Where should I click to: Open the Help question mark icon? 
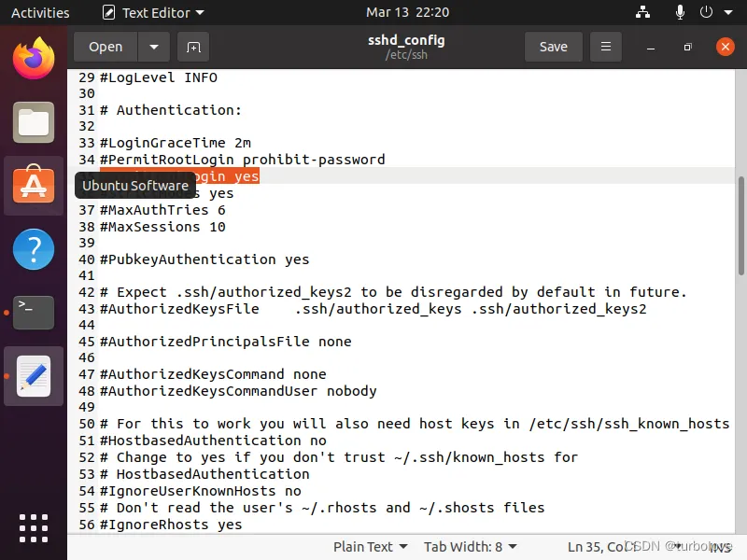coord(34,249)
